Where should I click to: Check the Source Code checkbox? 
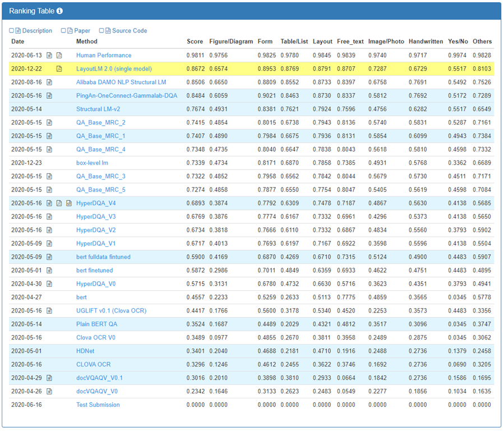click(101, 31)
